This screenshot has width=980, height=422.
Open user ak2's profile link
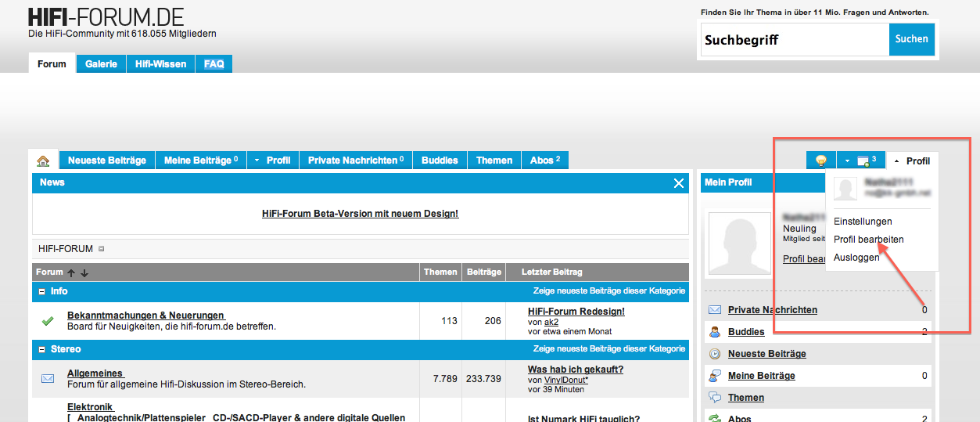[551, 322]
